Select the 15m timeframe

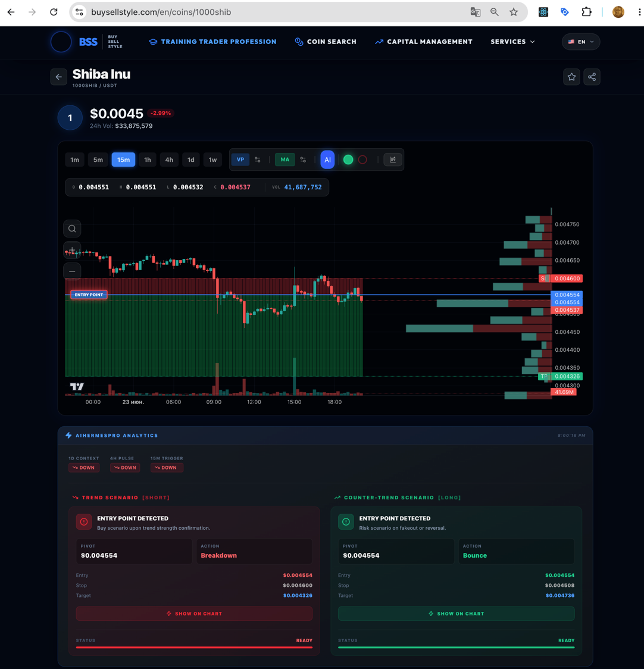[x=123, y=160]
